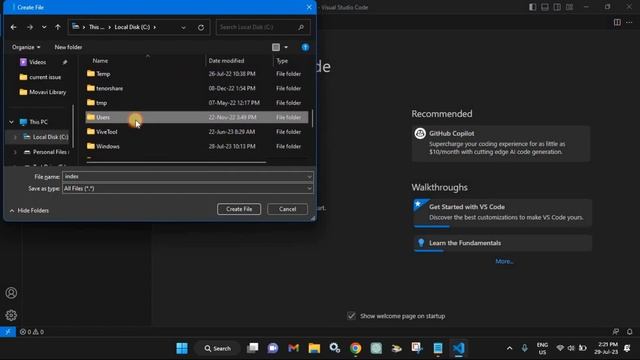Open the errors and warnings status entry
The image size is (640, 360).
coord(32,332)
